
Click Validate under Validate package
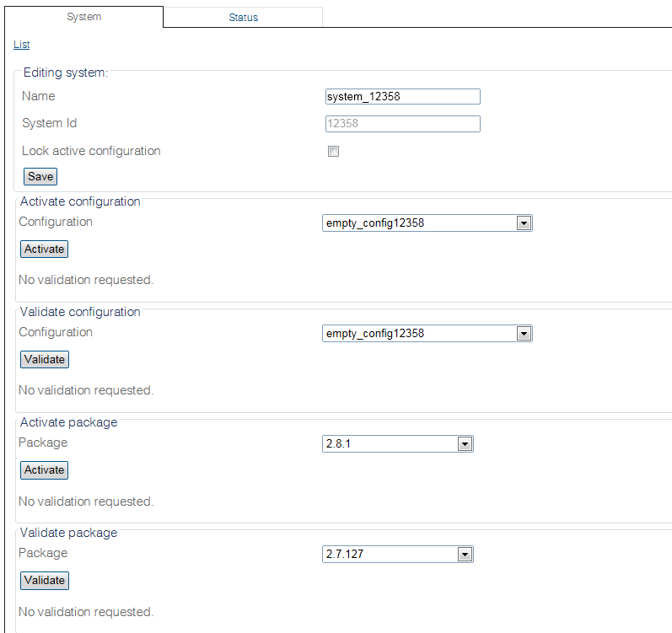pos(44,581)
